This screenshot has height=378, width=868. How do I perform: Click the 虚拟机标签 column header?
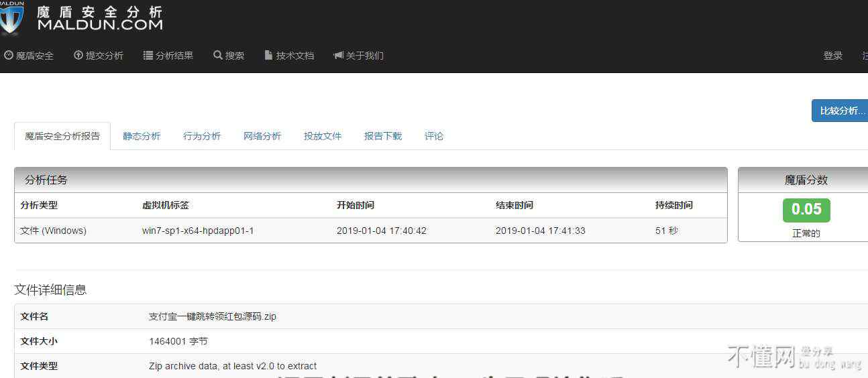click(166, 205)
